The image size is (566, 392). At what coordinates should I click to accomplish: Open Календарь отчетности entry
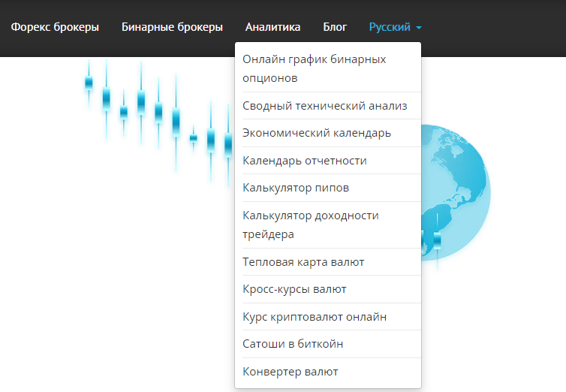[x=328, y=160]
